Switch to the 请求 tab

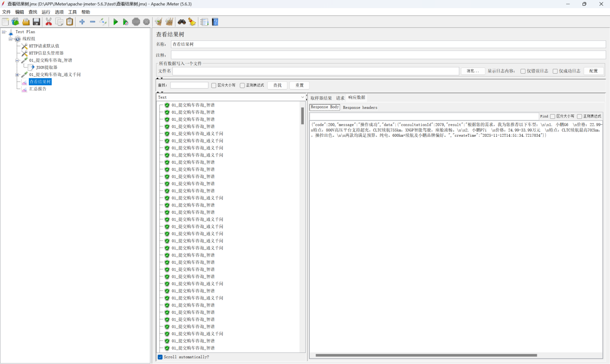click(x=340, y=98)
